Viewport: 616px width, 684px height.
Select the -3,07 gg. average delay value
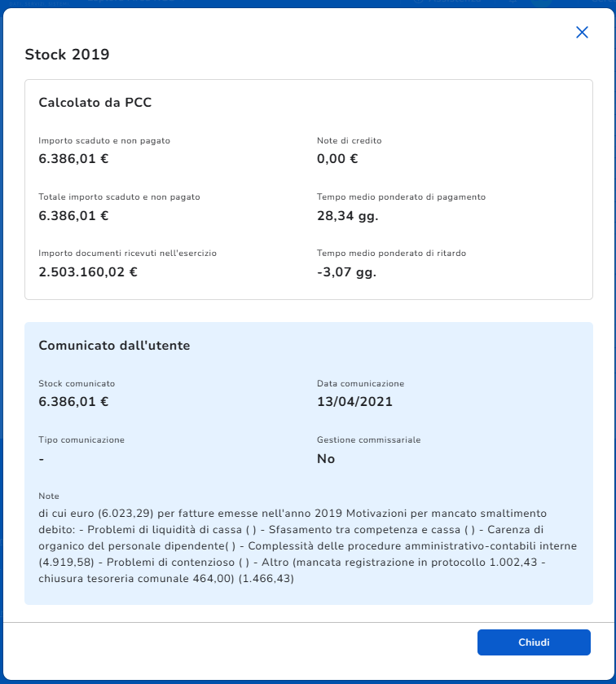coord(346,271)
